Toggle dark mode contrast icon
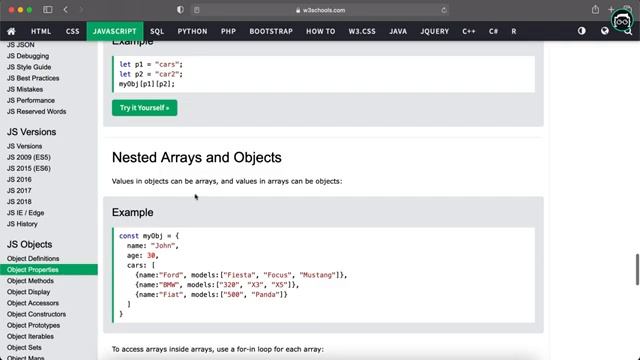Viewport: 640px width, 360px height. (582, 31)
